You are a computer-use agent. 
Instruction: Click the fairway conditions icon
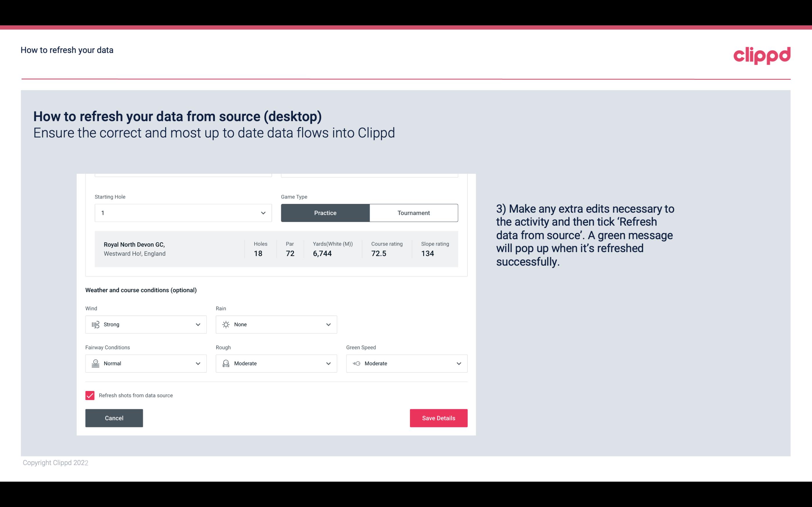[95, 363]
